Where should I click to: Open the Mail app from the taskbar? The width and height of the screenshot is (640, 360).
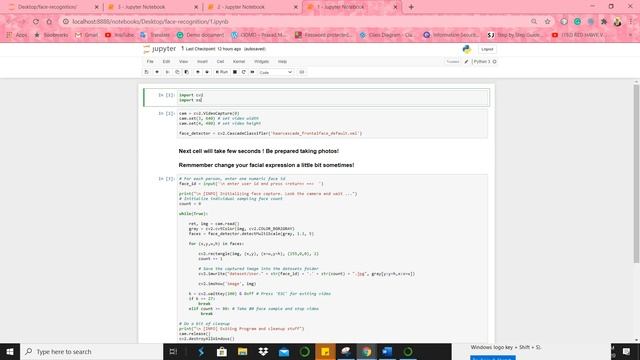pos(284,351)
